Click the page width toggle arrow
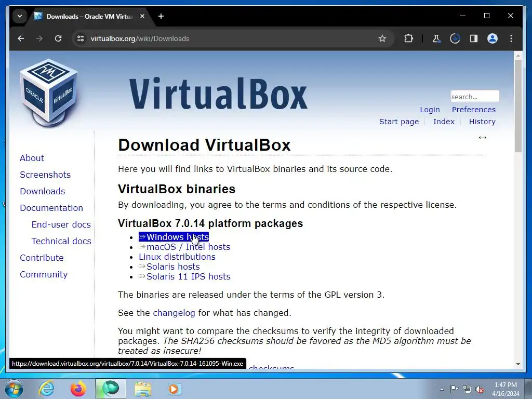The height and width of the screenshot is (399, 532). [483, 137]
